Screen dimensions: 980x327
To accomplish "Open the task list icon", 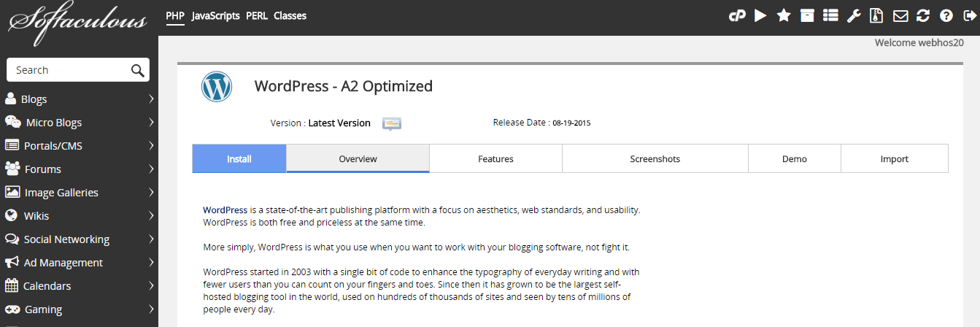I will [x=830, y=15].
